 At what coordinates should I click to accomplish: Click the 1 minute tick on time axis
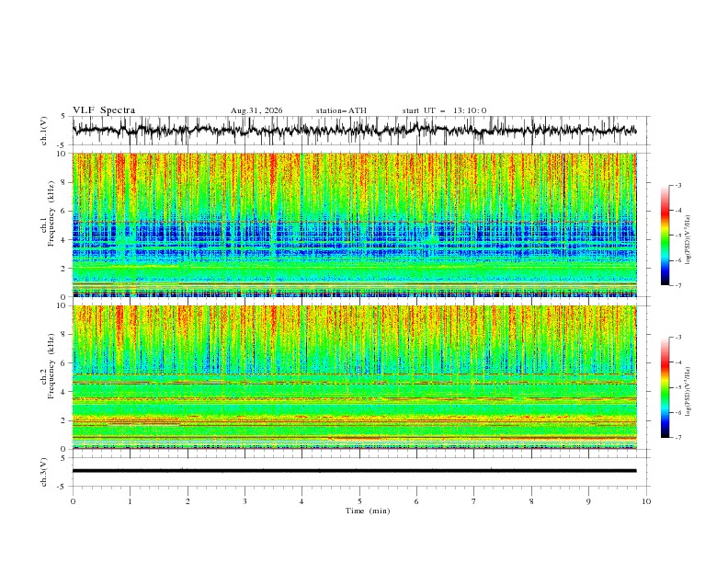130,501
